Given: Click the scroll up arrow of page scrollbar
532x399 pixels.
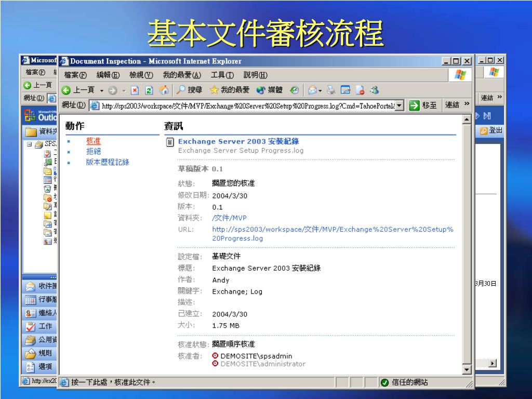Looking at the screenshot, I should [467, 119].
